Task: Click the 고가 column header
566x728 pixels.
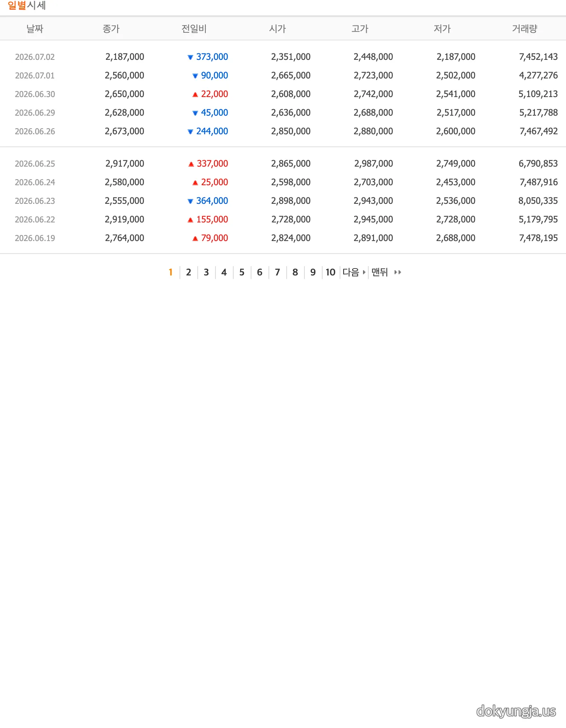Action: tap(360, 29)
